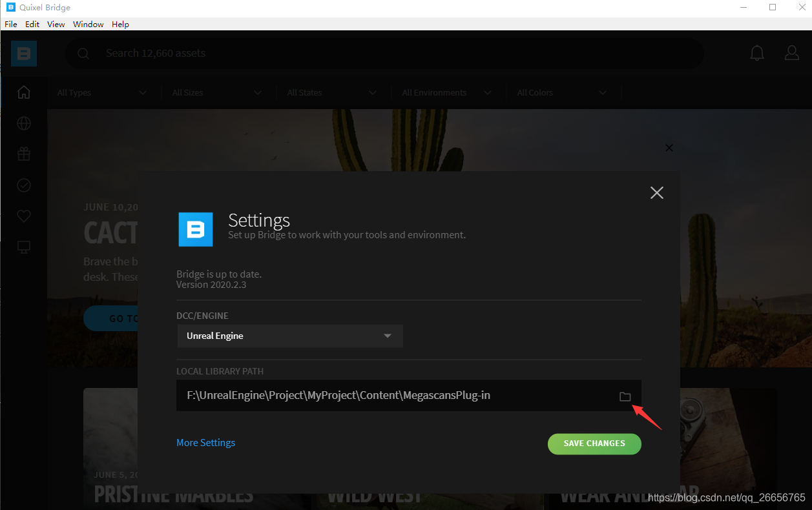
Task: Open the gift box free assets icon
Action: coord(24,154)
